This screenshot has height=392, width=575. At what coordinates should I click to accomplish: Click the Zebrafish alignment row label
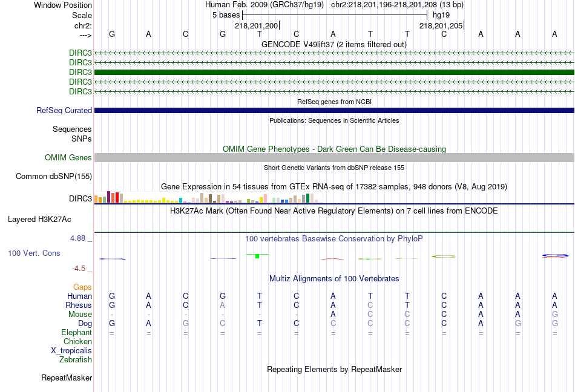76,360
